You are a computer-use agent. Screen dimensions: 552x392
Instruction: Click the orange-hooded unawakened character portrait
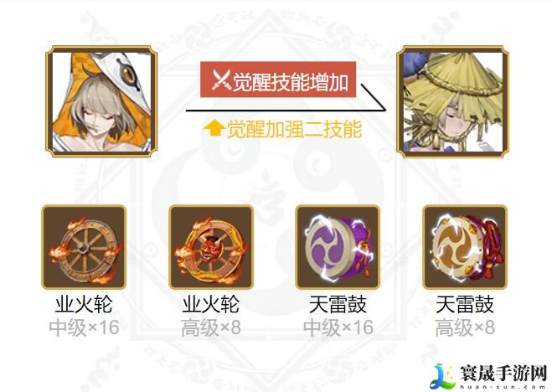(101, 101)
